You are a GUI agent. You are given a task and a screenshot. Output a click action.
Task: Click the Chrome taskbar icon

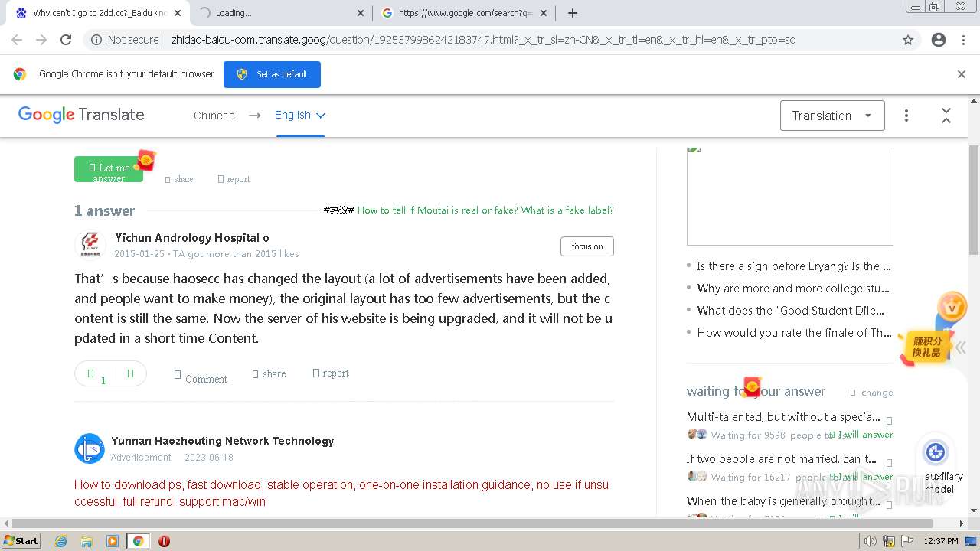pyautogui.click(x=138, y=541)
